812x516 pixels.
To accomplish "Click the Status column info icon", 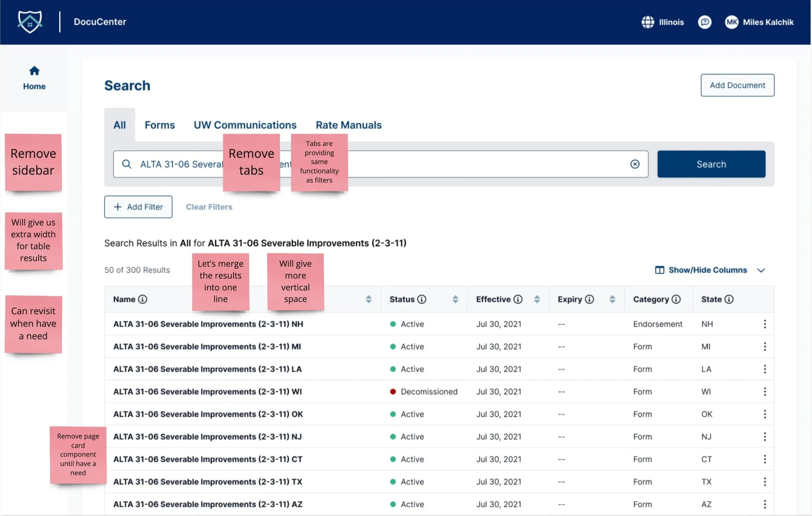I will click(x=422, y=299).
